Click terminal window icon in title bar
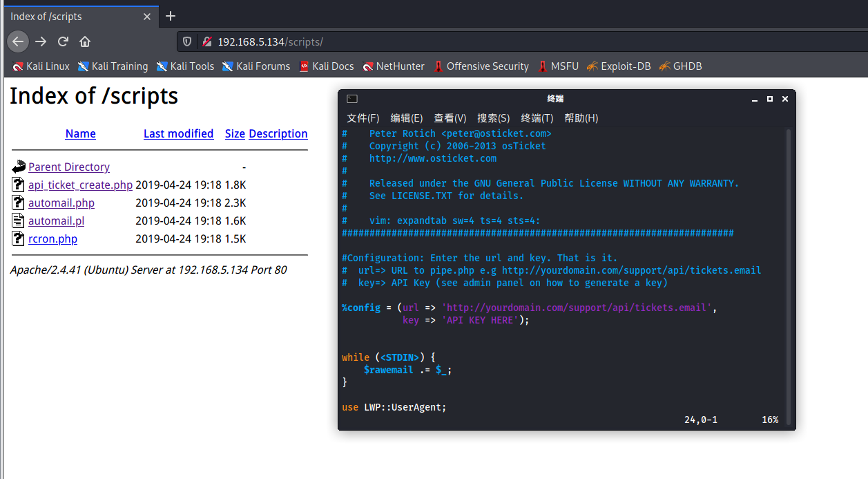The image size is (868, 479). click(x=351, y=99)
